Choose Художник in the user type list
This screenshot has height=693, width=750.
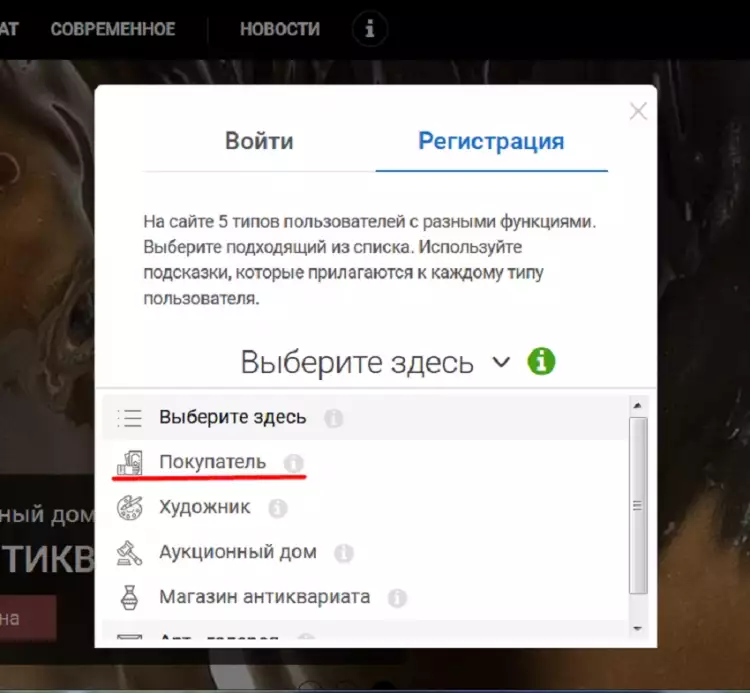click(204, 507)
